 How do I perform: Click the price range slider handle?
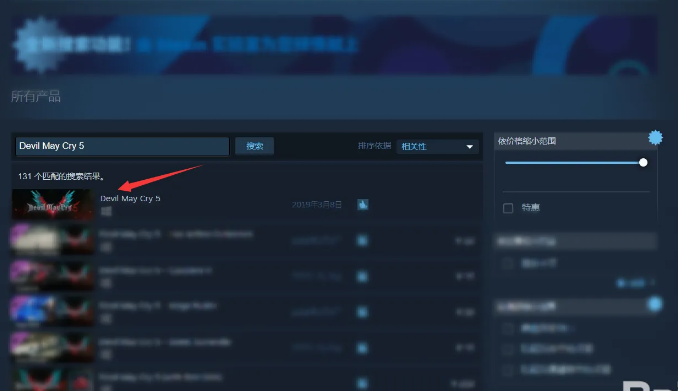point(643,163)
